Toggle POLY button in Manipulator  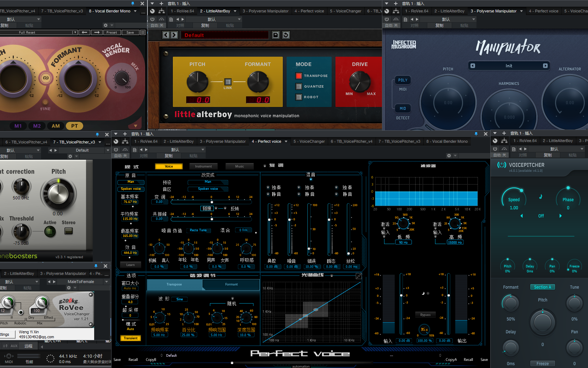tap(403, 80)
